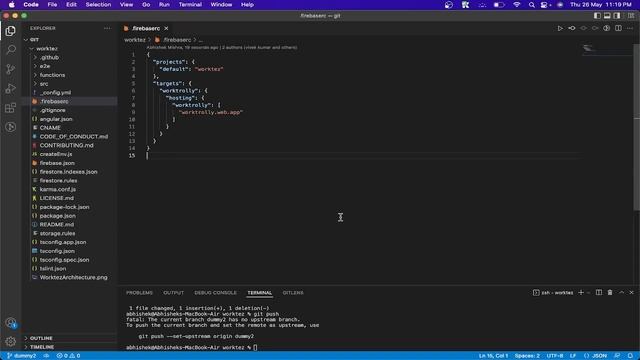Split the editor to the right

[618, 28]
